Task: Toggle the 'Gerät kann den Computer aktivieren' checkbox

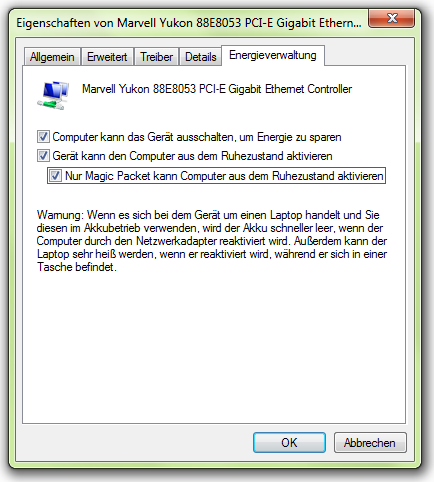Action: (x=43, y=156)
